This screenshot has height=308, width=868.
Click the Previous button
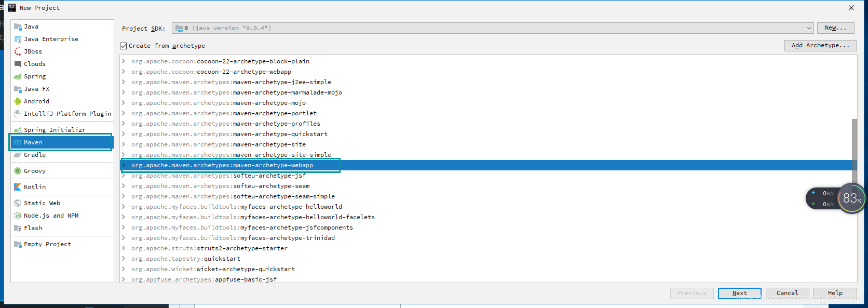[x=691, y=293]
